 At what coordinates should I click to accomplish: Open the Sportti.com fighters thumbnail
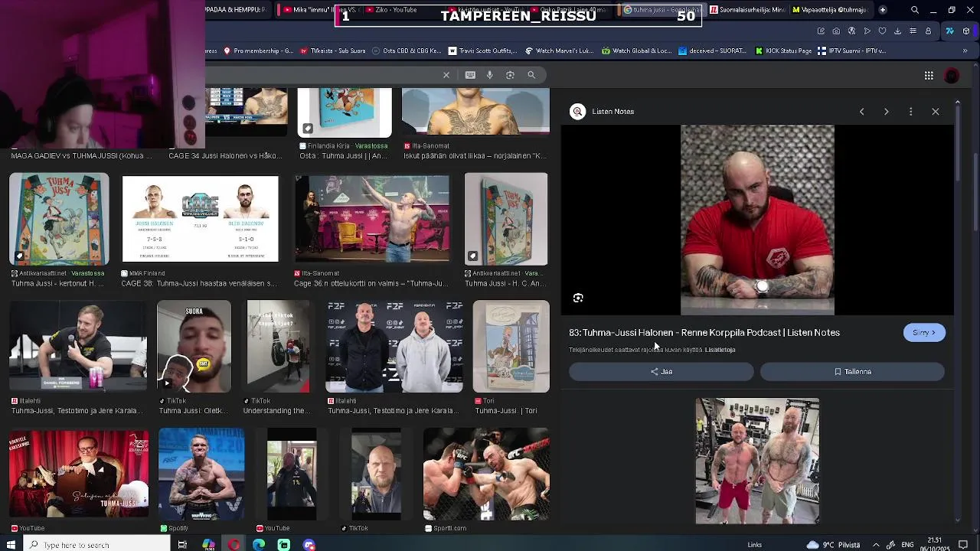(x=486, y=474)
